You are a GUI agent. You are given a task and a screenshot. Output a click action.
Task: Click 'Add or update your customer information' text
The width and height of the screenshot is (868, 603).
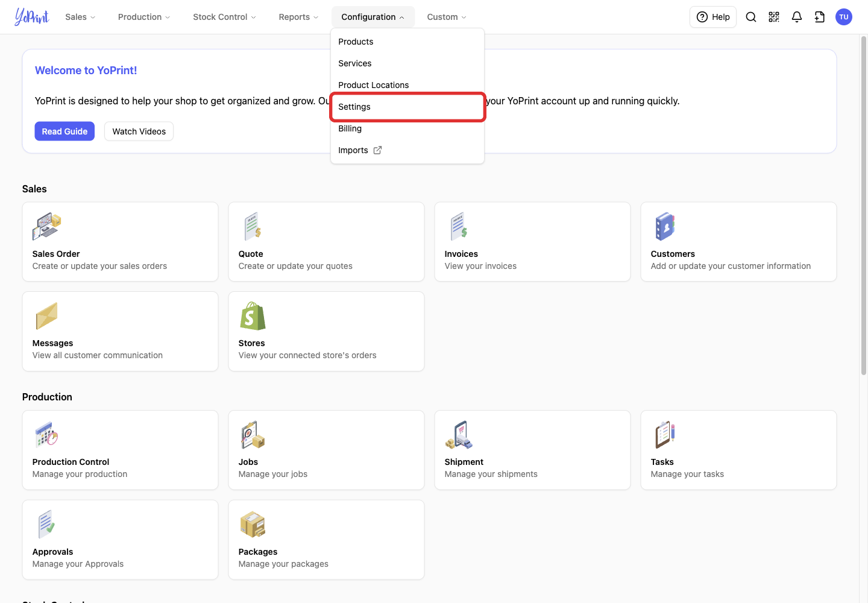point(731,266)
